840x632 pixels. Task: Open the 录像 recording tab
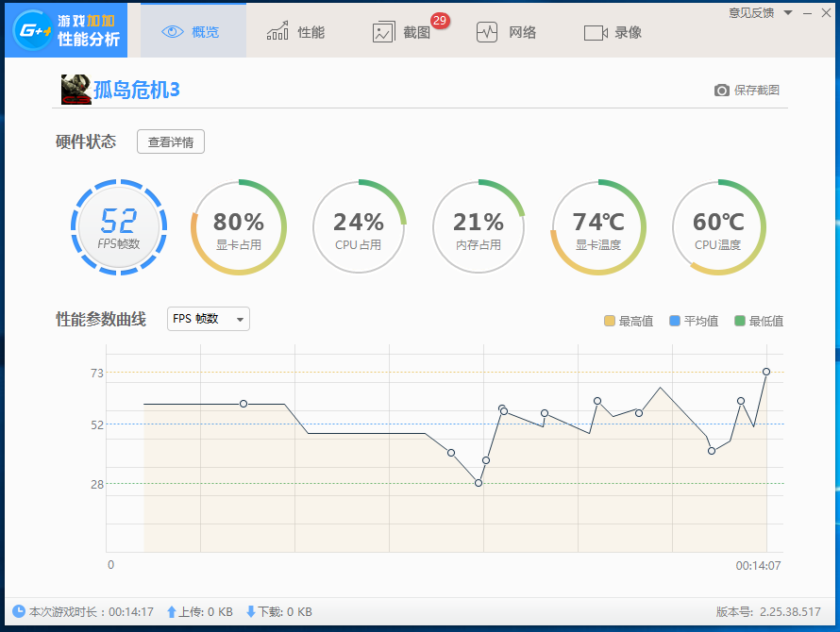(613, 32)
